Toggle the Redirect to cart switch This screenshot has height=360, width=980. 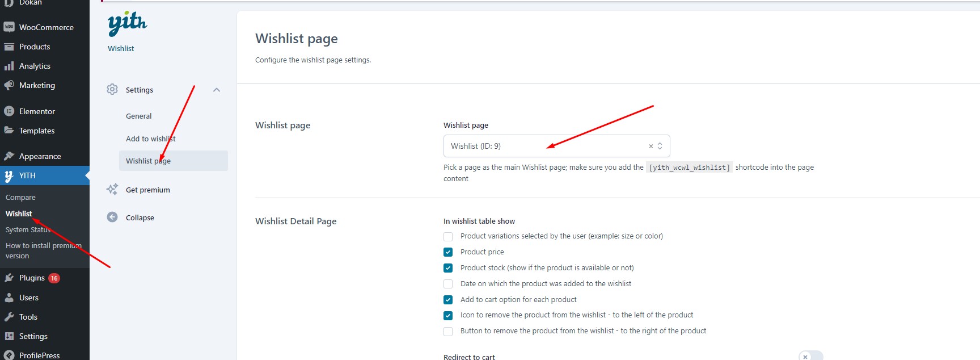point(811,356)
